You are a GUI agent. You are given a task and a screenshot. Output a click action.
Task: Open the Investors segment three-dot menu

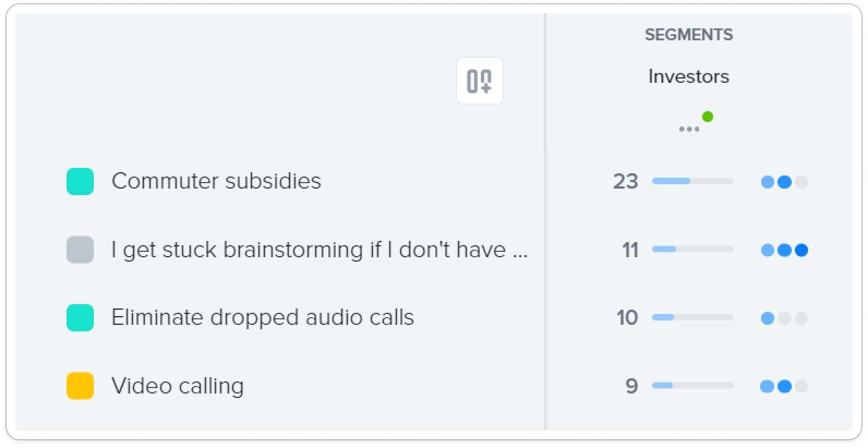(689, 129)
